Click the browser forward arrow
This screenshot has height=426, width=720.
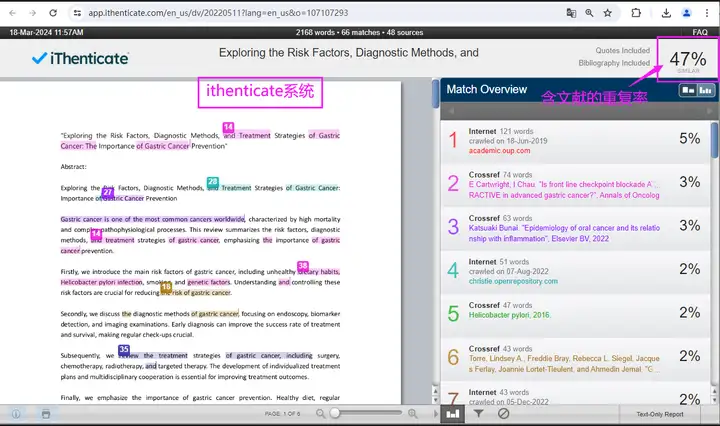click(33, 13)
